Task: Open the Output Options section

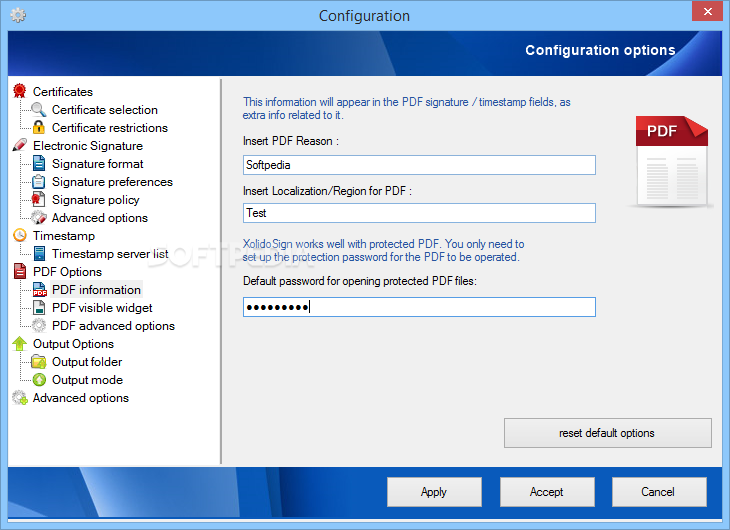Action: click(73, 344)
